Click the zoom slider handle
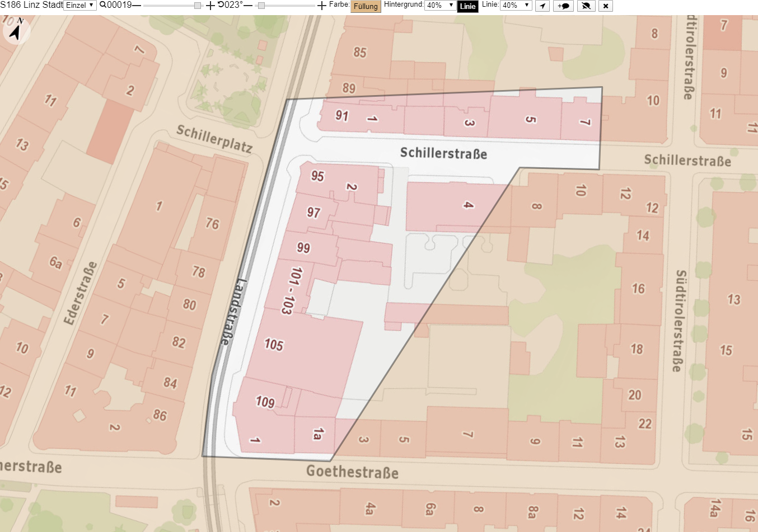Viewport: 758px width, 532px height. (x=198, y=6)
